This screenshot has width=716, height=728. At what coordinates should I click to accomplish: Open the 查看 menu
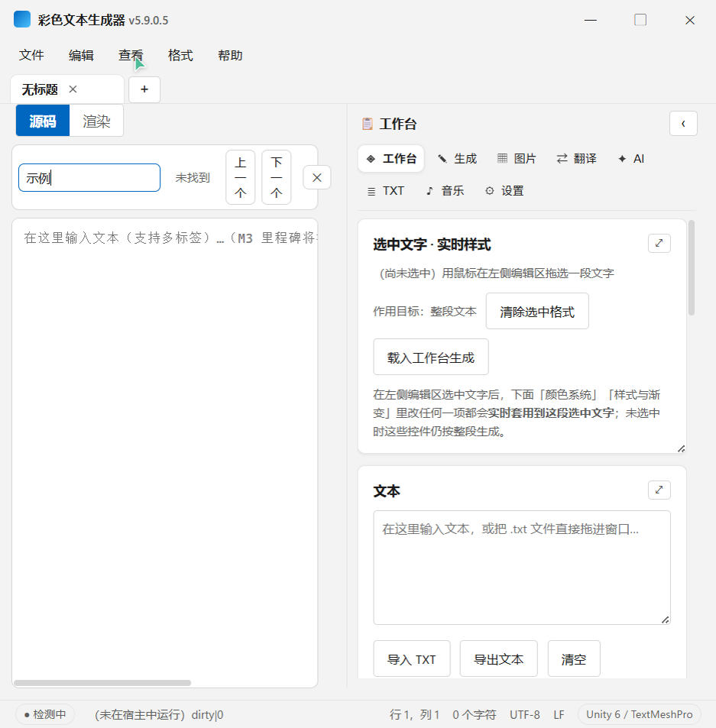131,55
